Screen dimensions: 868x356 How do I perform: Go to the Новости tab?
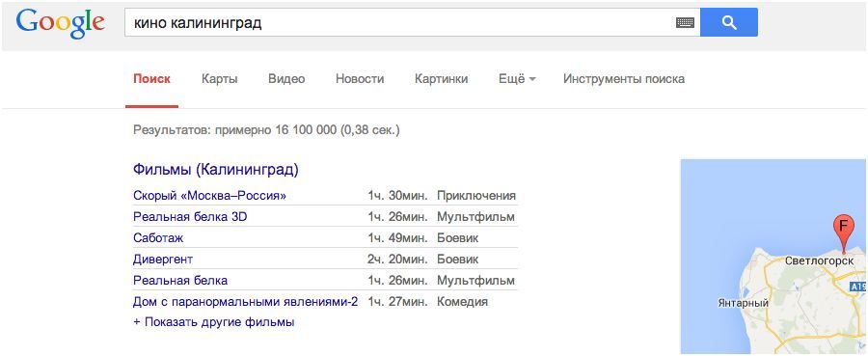[360, 78]
